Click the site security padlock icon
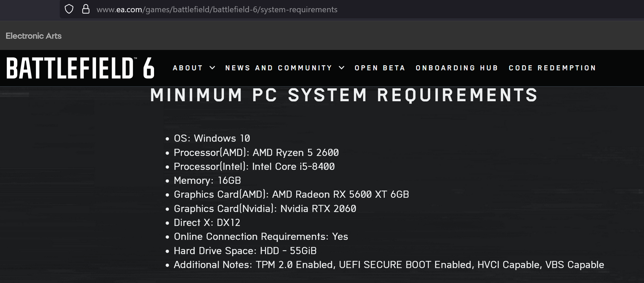The width and height of the screenshot is (644, 283). click(86, 9)
